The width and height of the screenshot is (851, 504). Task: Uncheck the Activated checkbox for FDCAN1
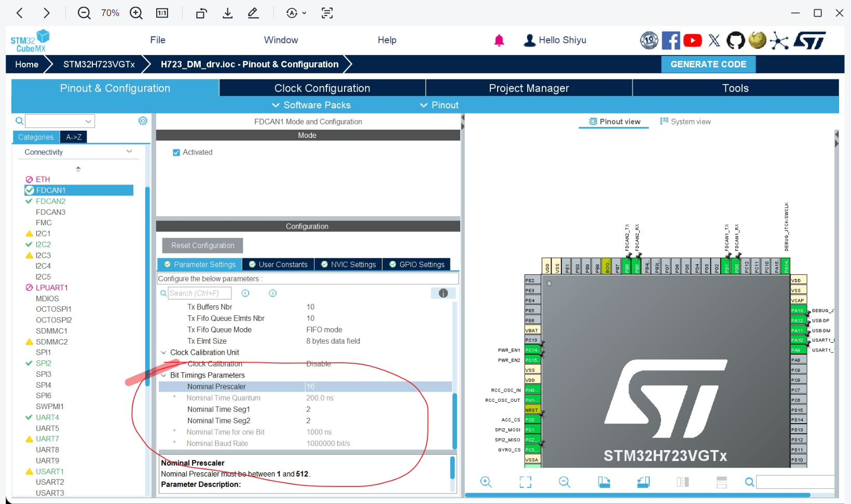pyautogui.click(x=176, y=152)
